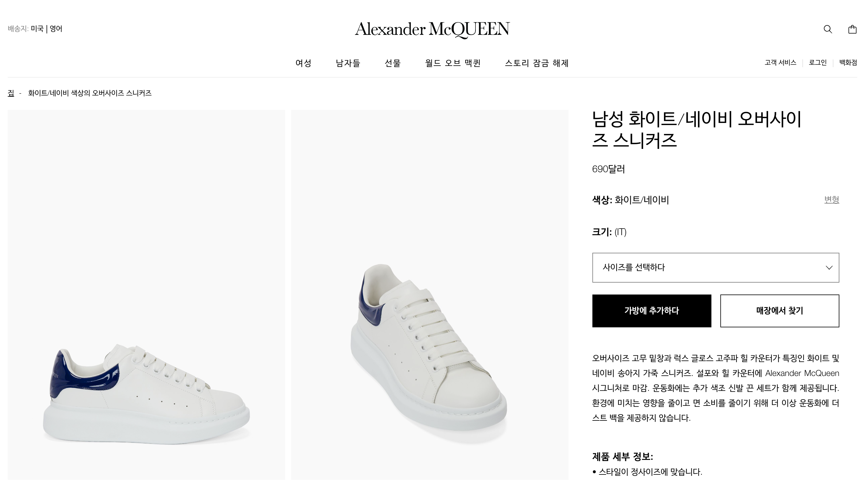Open the 스토리 잠금 해제 menu
The width and height of the screenshot is (868, 484).
click(536, 63)
